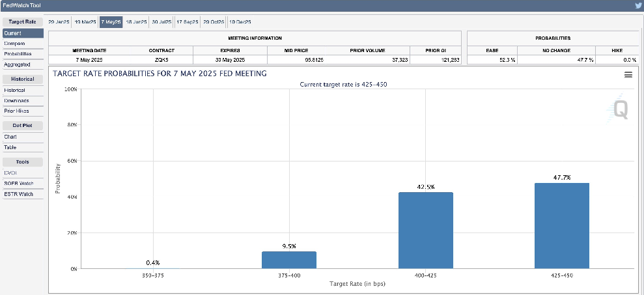
Task: Switch to the 29 Jan25 meeting tab
Action: pos(59,21)
